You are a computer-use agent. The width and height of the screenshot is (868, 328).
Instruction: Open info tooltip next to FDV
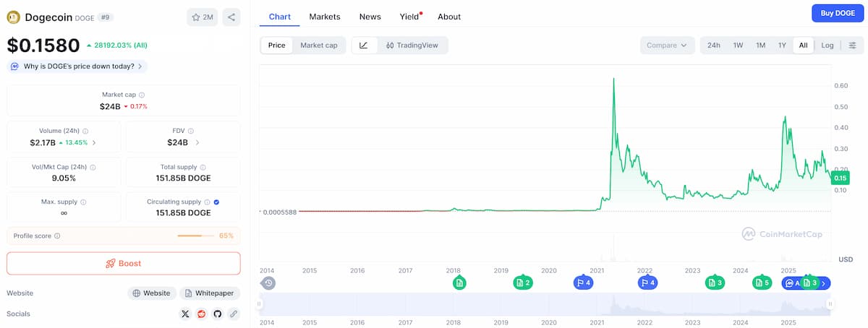(192, 131)
